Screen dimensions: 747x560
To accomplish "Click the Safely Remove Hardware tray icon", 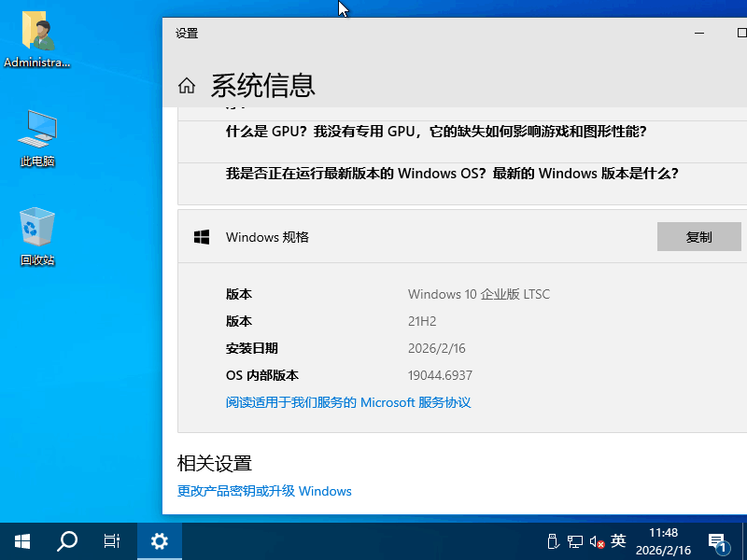I will pyautogui.click(x=553, y=540).
